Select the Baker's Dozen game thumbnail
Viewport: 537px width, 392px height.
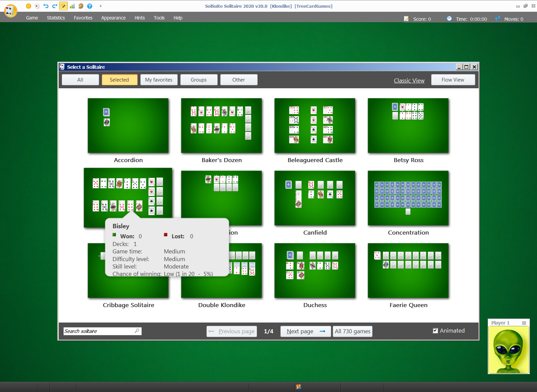pos(221,126)
